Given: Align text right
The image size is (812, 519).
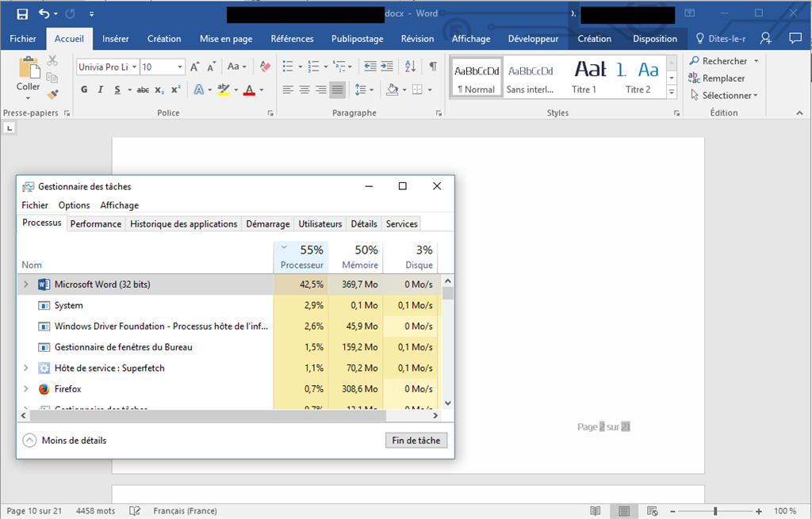Looking at the screenshot, I should [321, 90].
